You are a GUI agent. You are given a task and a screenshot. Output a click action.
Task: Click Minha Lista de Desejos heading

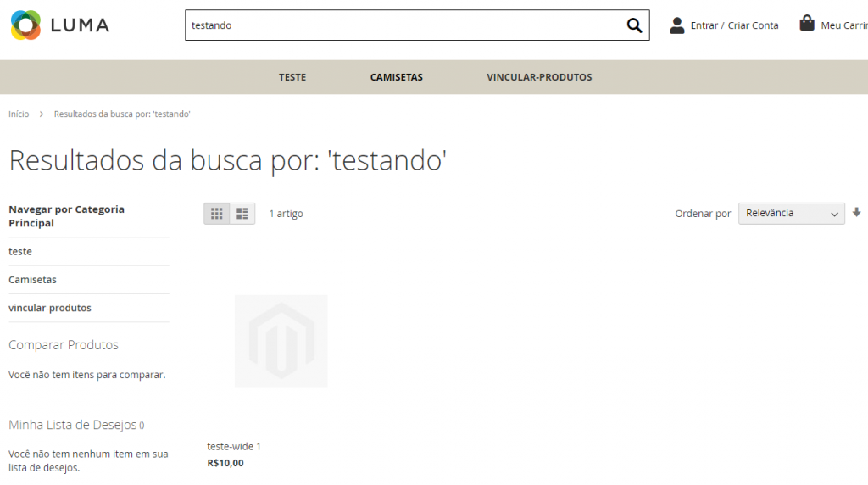pyautogui.click(x=73, y=425)
